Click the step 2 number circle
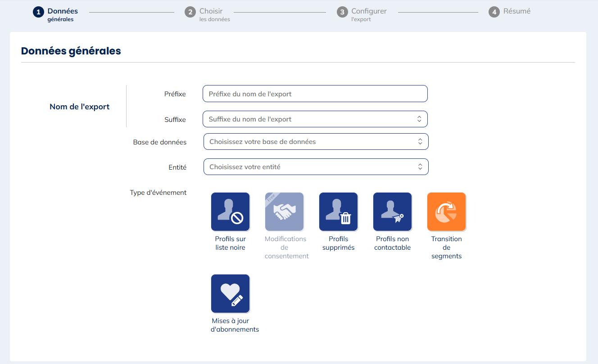Image resolution: width=598 pixels, height=364 pixels. pos(190,12)
